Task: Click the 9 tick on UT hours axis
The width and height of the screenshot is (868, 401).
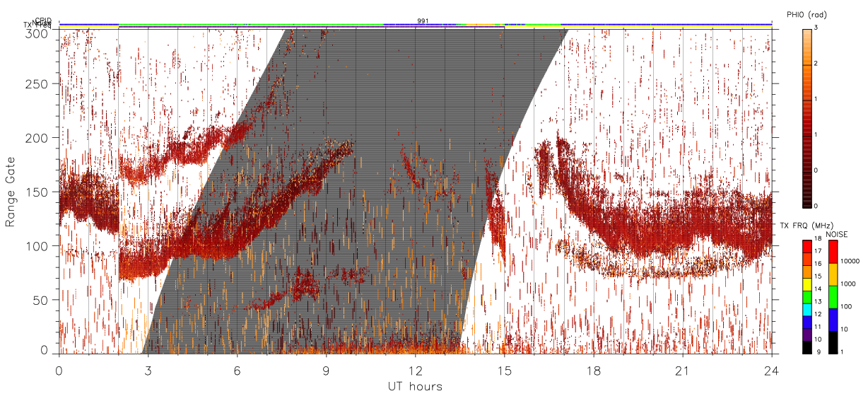Action: [x=327, y=370]
